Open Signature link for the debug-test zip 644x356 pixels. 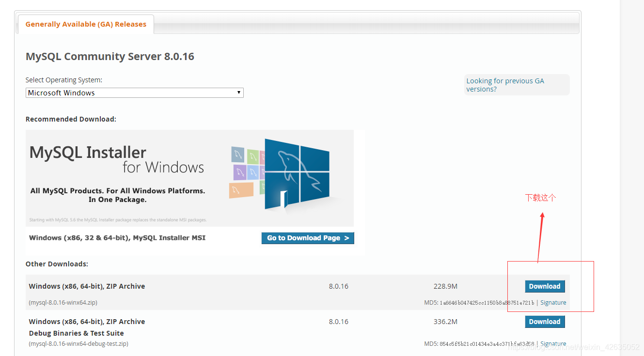coord(553,344)
